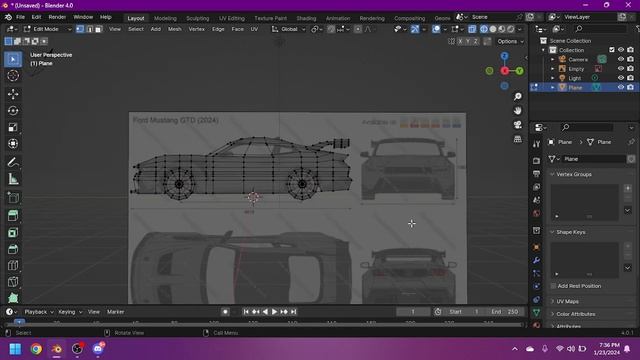Open Object Data green triangle tab
Screen dimensions: 640x360
coord(536,312)
